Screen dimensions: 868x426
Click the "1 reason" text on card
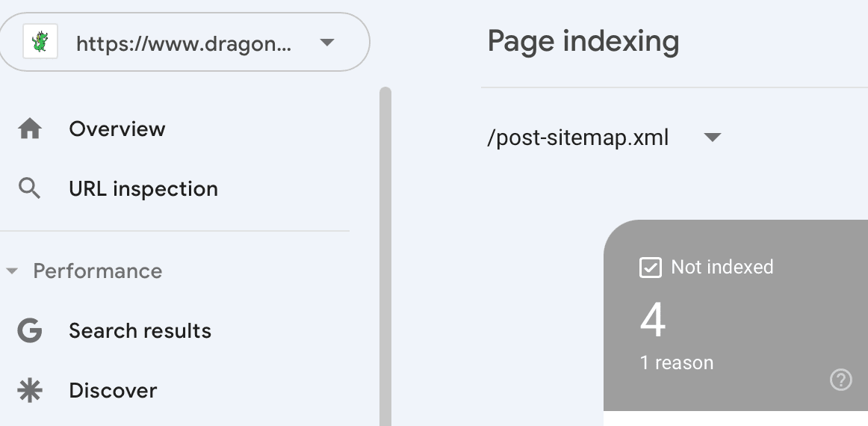pyautogui.click(x=677, y=363)
